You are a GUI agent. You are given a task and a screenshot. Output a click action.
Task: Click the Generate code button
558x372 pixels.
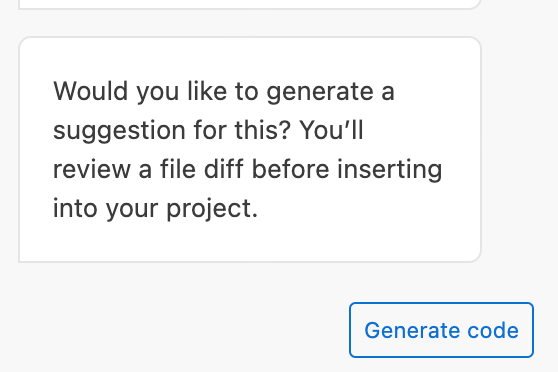(441, 330)
